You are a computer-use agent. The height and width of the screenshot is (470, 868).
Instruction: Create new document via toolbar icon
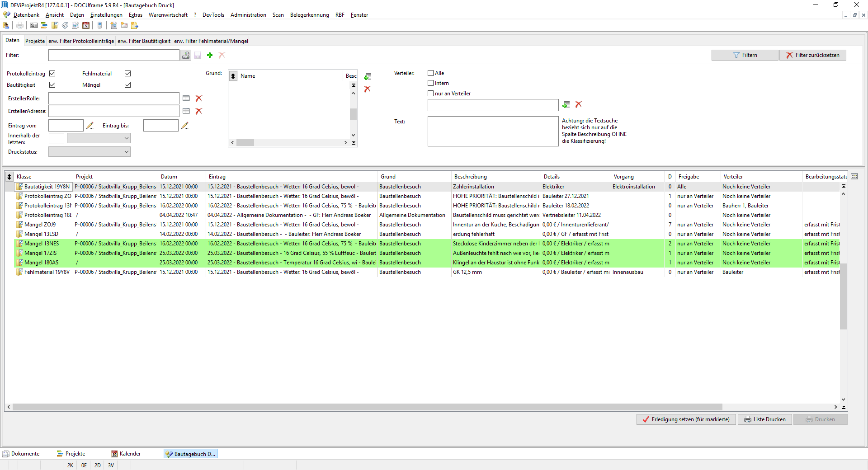click(x=114, y=25)
